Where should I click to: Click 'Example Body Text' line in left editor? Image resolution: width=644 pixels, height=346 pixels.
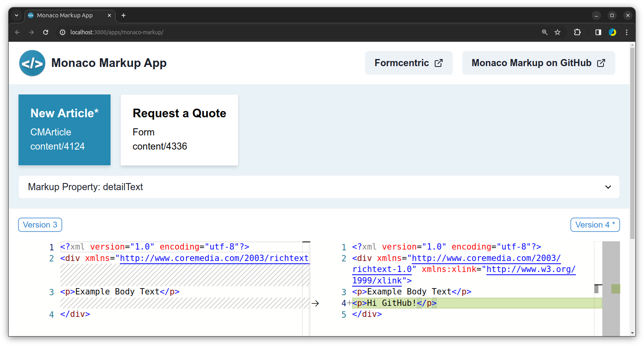pos(120,292)
